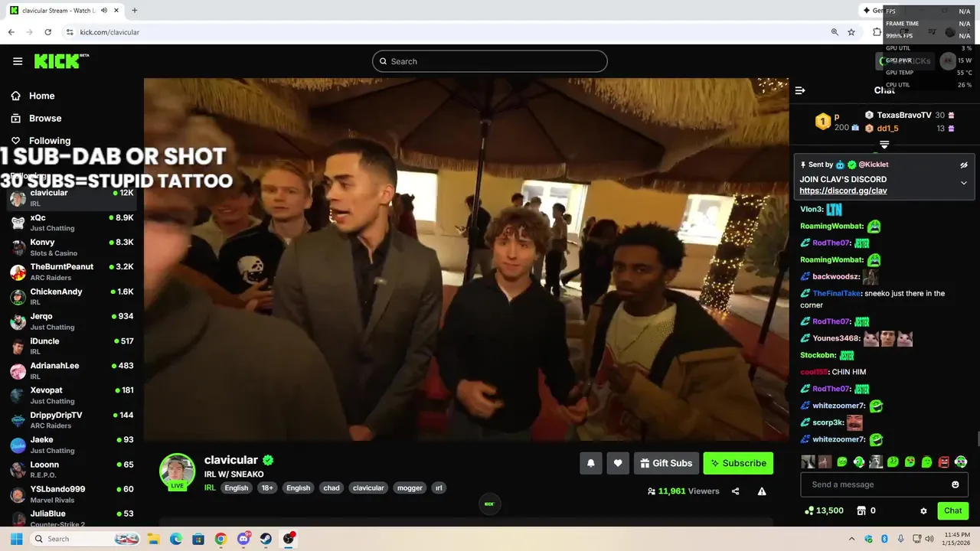Open the browser zoom indicator

(x=835, y=32)
